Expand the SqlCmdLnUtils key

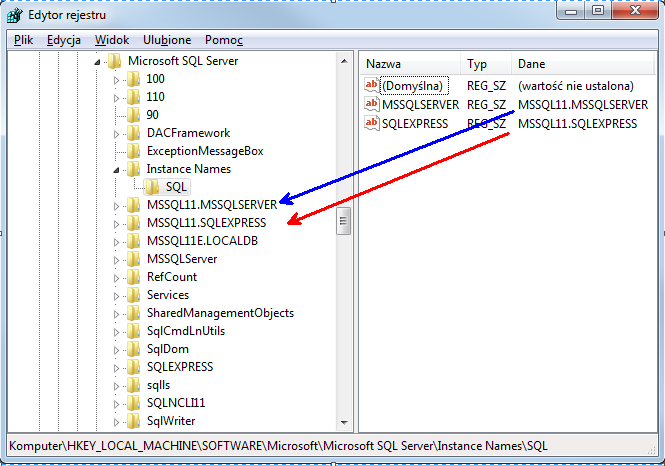[x=116, y=332]
